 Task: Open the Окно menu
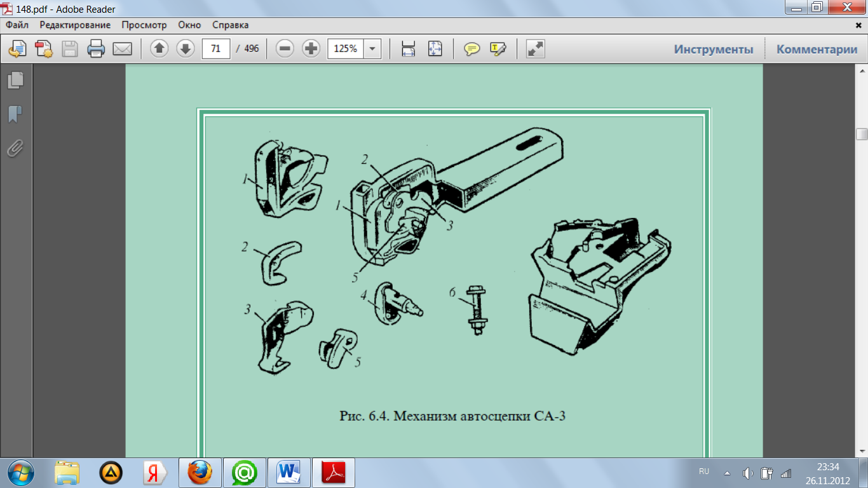(x=189, y=25)
